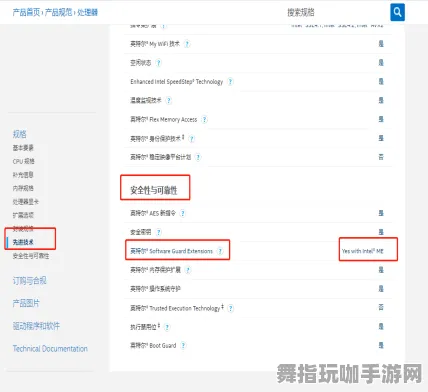This screenshot has height=392, width=428.
Task: Open help icon beside 温度监视技术
Action: [x=169, y=100]
